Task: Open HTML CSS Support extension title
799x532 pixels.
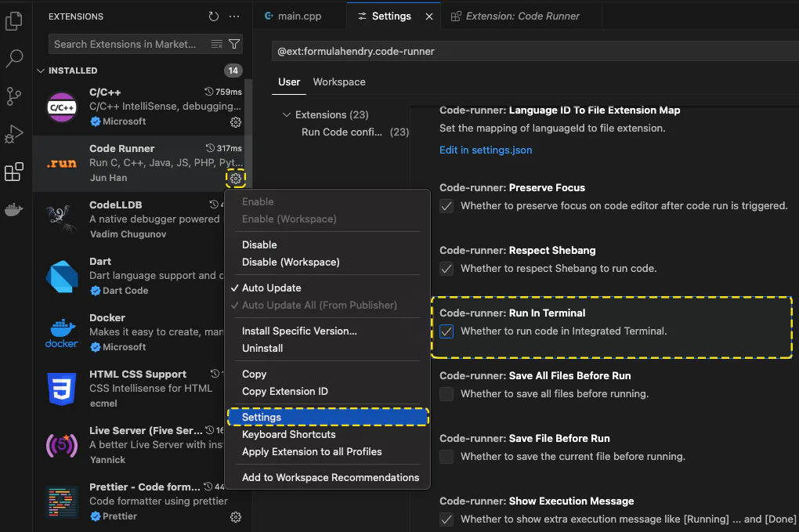Action: tap(138, 374)
